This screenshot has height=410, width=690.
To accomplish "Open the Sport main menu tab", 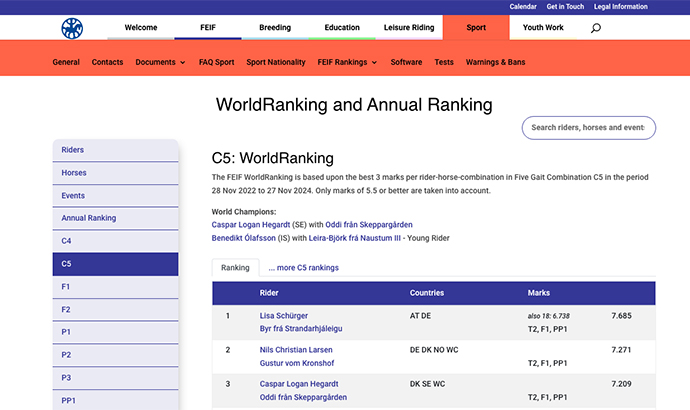I will point(476,28).
